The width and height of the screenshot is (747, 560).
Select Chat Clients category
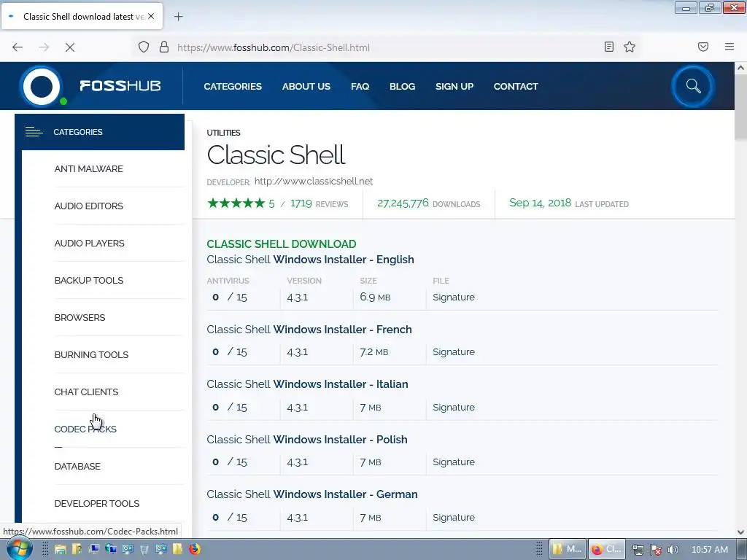(x=86, y=392)
